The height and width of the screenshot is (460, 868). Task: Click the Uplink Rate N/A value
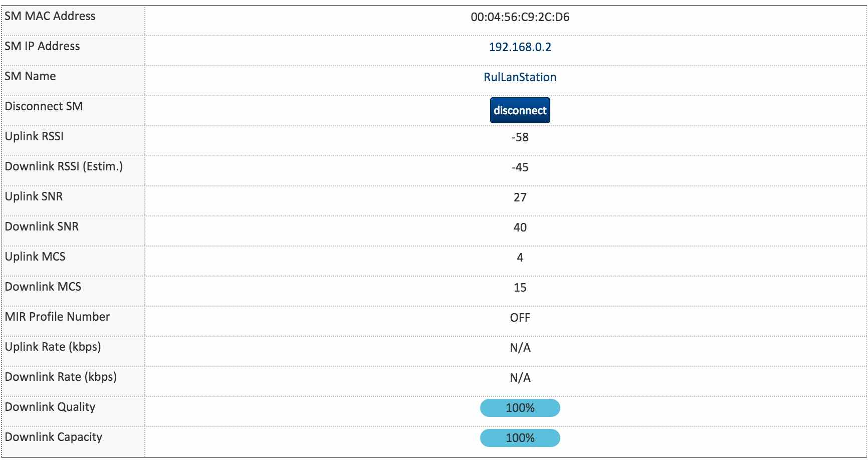click(520, 348)
